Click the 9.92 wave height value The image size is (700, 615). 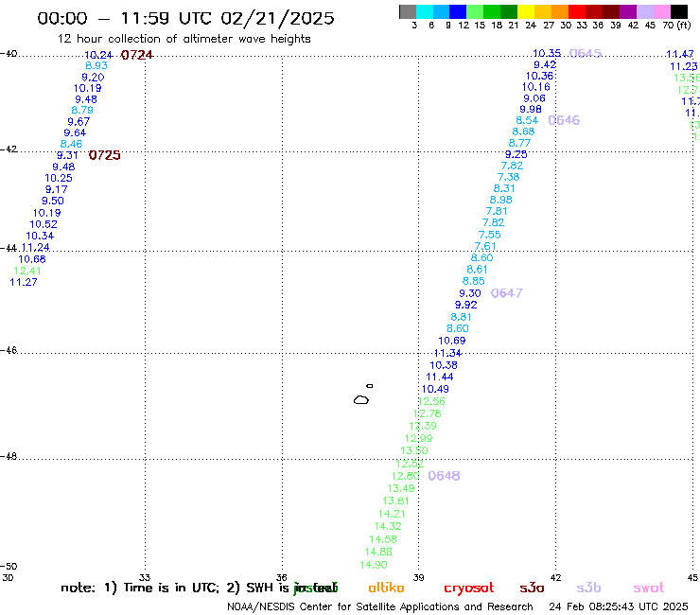click(x=465, y=305)
